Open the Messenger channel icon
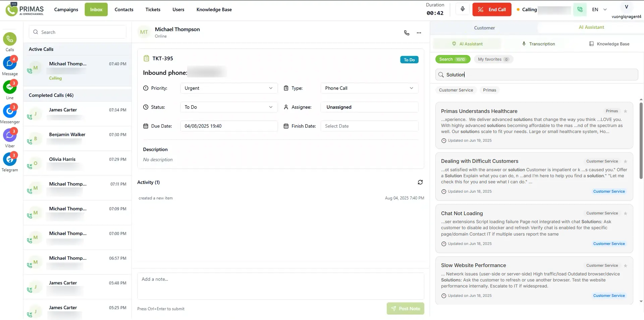Screen dimensions: 644x320 tap(10, 112)
